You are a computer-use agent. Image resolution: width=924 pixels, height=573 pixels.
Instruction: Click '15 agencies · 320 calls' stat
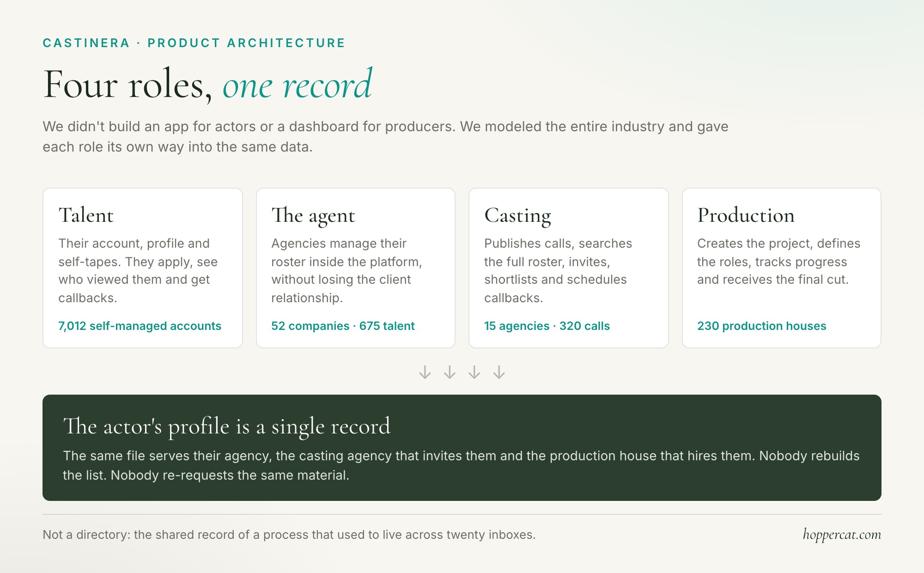(x=547, y=326)
